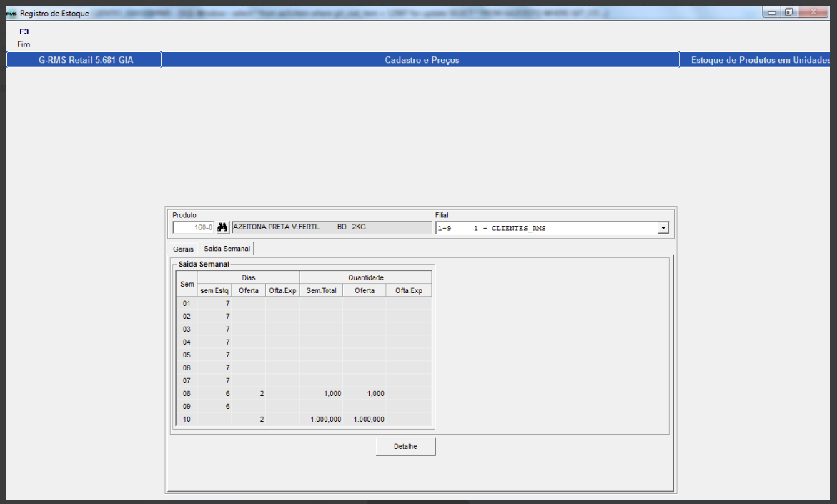This screenshot has width=837, height=504.
Task: Select week 06 row cell
Action: (x=187, y=367)
